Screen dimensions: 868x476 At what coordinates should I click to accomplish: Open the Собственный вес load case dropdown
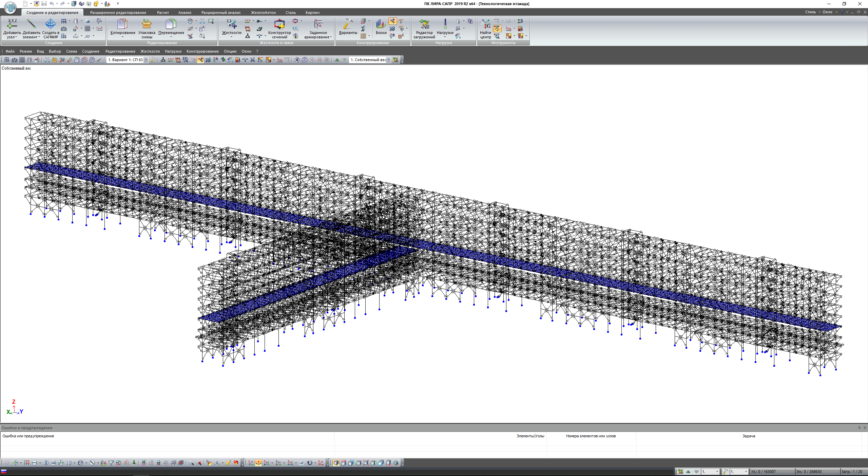[x=388, y=60]
